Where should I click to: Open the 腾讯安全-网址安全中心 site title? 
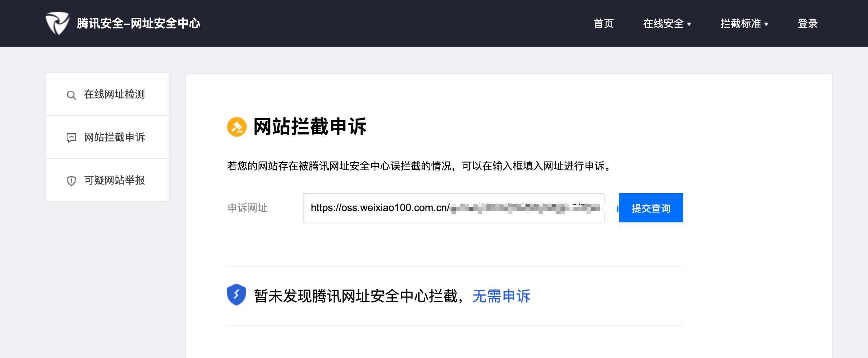point(138,23)
